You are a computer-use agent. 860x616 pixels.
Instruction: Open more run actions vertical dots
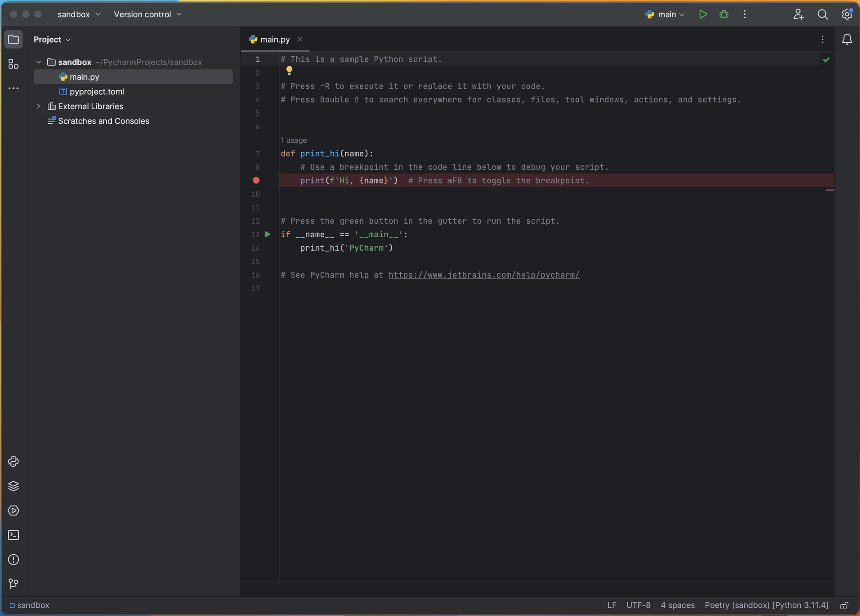[745, 15]
